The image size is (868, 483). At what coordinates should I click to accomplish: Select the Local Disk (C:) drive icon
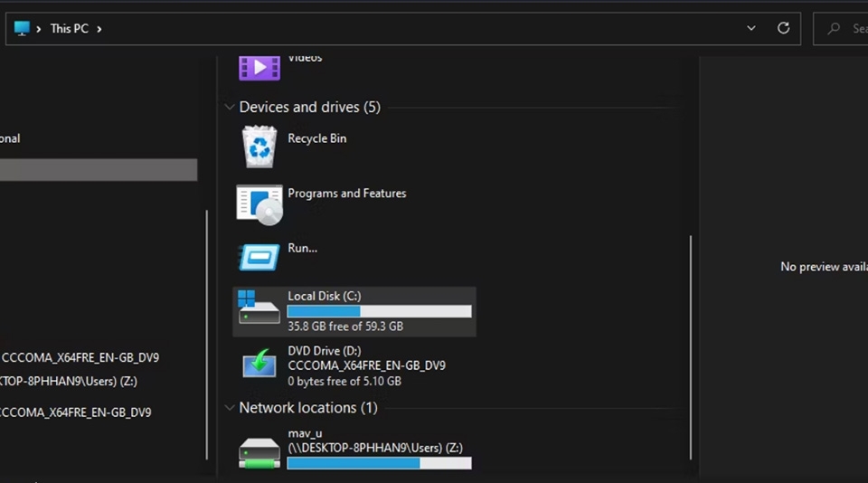[x=259, y=308]
